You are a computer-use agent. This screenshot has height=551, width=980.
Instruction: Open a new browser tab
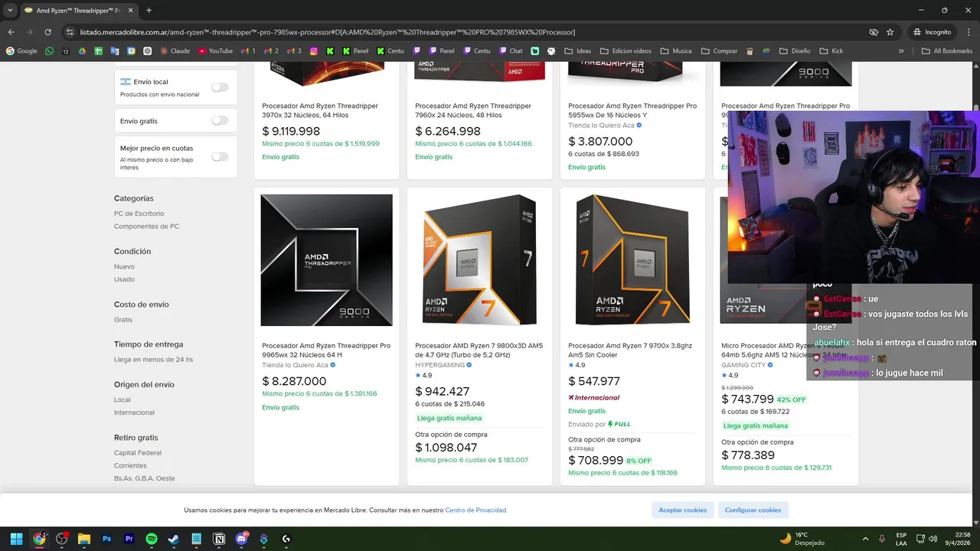149,11
